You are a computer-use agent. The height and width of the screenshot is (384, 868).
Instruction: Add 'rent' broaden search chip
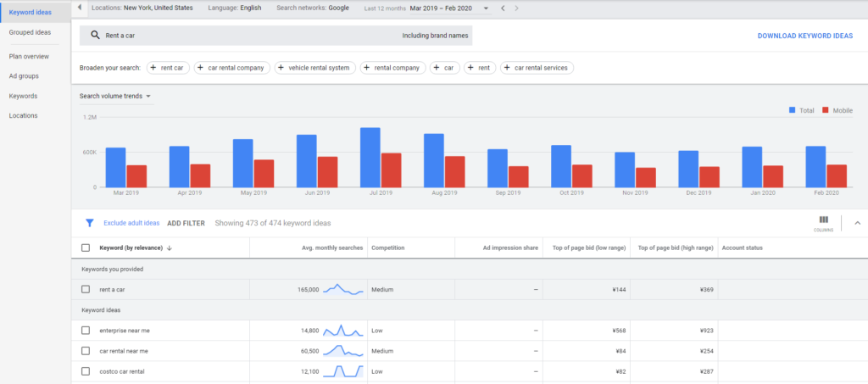click(480, 68)
